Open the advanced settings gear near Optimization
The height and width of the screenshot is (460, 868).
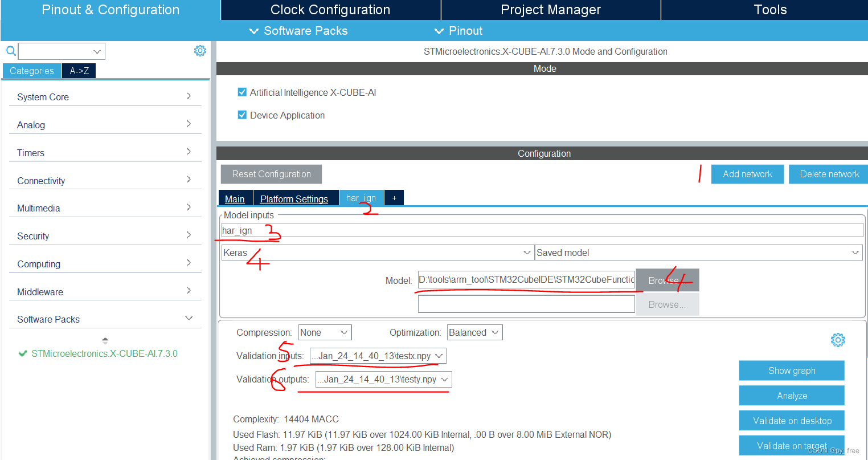coord(838,340)
